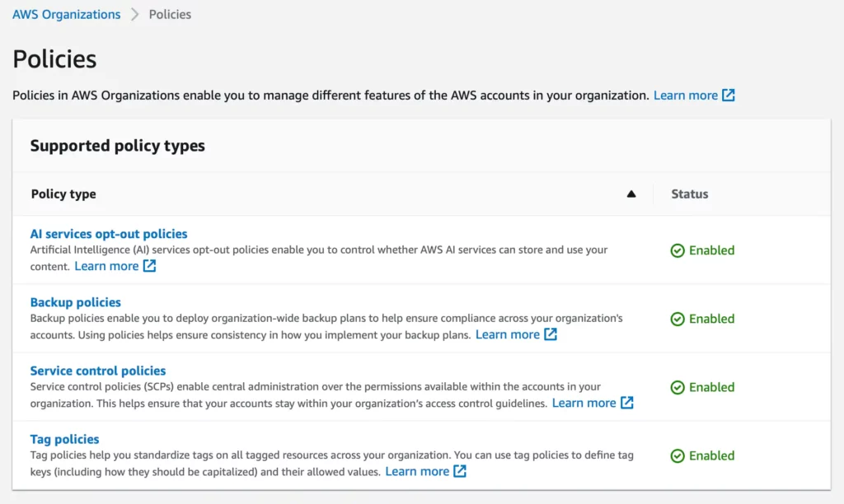Open Tag policies

pyautogui.click(x=64, y=438)
